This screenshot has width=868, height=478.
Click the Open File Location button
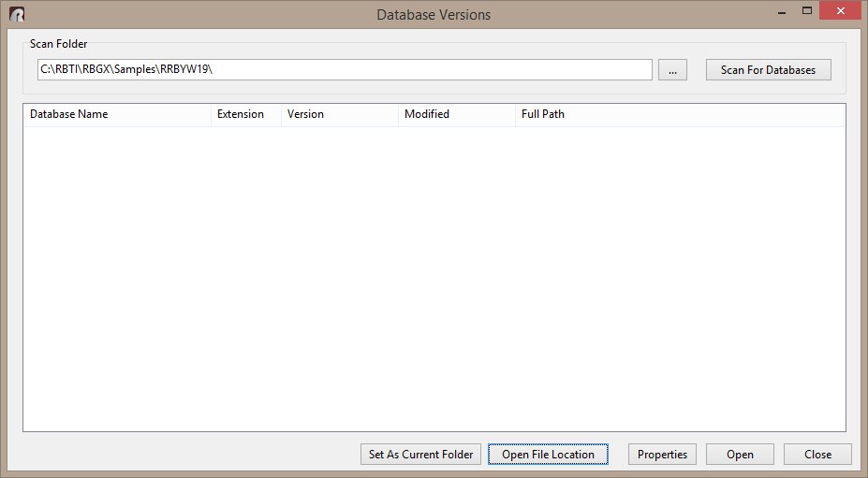(548, 455)
